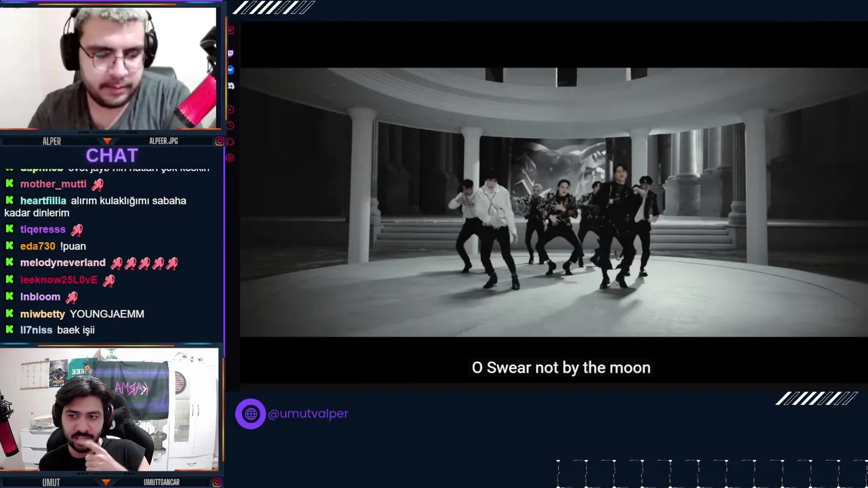Click the Twitch icon in the sidebar strip
Screen dimensions: 868x488
(231, 53)
